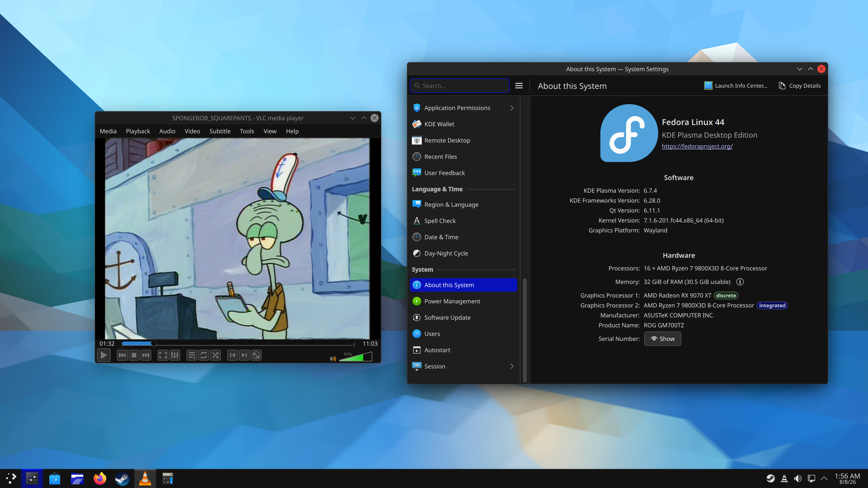The height and width of the screenshot is (488, 868).
Task: Click the Steam system tray icon
Action: point(771,478)
